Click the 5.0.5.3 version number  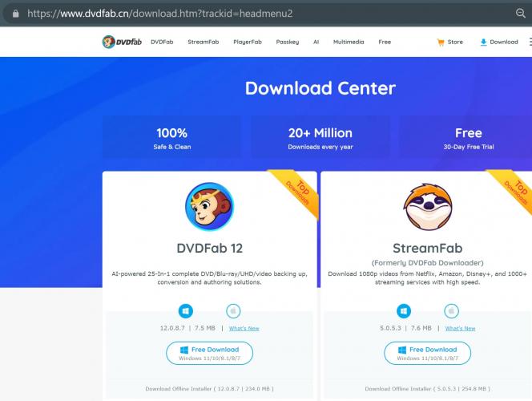(x=390, y=328)
